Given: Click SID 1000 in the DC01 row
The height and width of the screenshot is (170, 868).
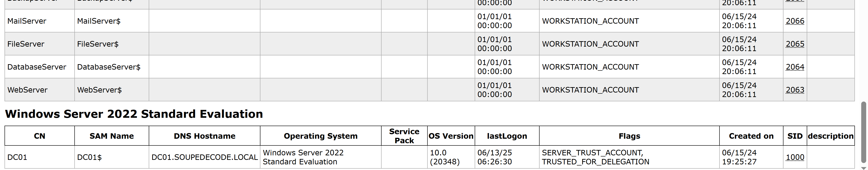Looking at the screenshot, I should 795,157.
